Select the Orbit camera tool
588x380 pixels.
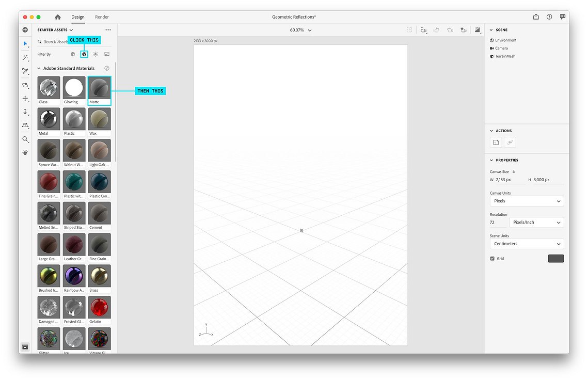click(x=25, y=85)
